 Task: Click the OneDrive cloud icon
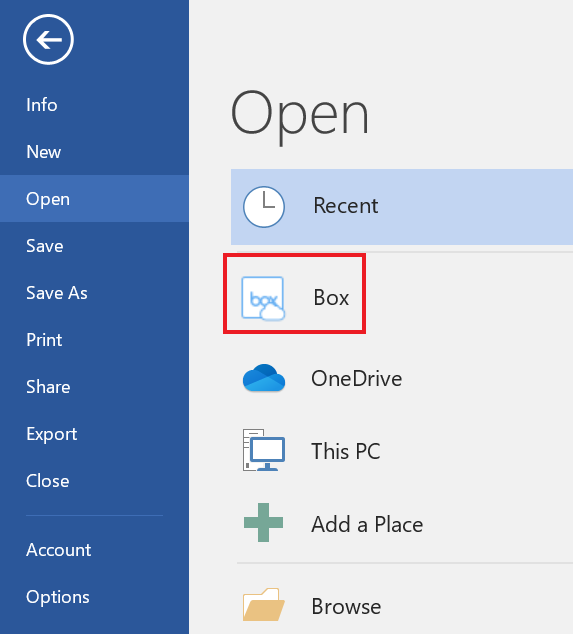point(264,378)
